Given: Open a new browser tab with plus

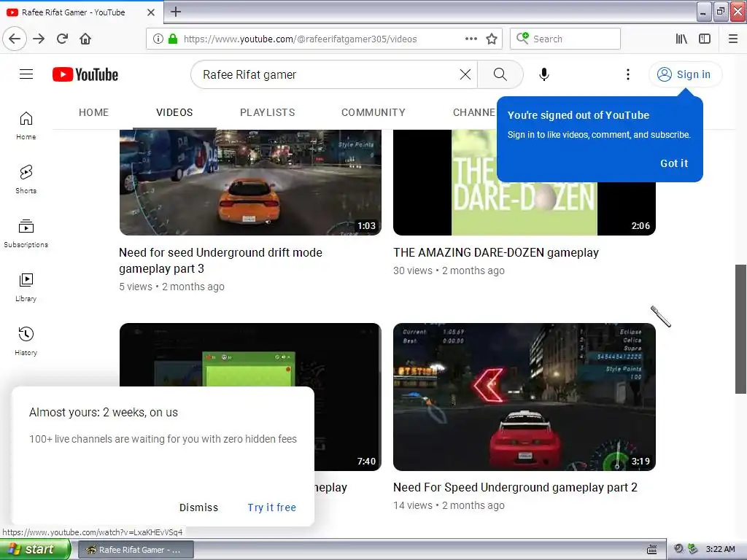Looking at the screenshot, I should [176, 12].
